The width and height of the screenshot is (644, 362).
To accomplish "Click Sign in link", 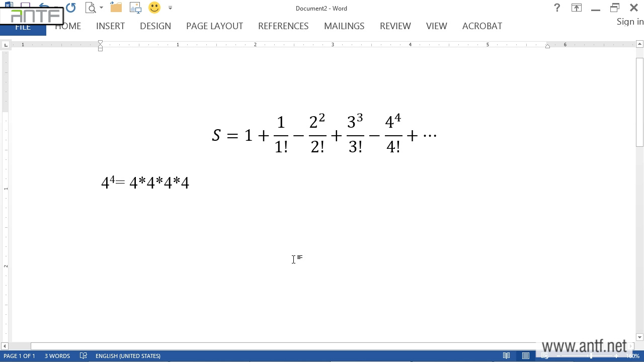I will point(630,22).
